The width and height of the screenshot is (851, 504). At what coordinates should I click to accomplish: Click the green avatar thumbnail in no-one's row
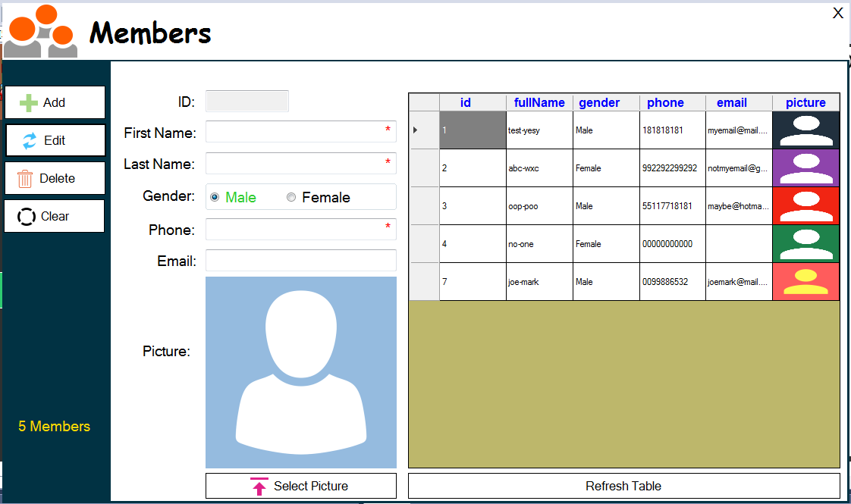pyautogui.click(x=805, y=243)
